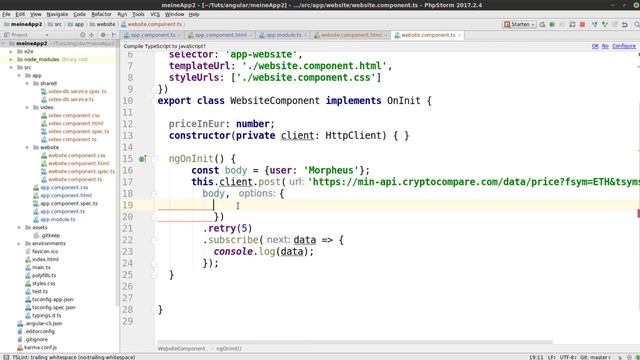Switch to the app.module.ts tab
Viewport: 640px width, 360px height.
pyautogui.click(x=283, y=35)
